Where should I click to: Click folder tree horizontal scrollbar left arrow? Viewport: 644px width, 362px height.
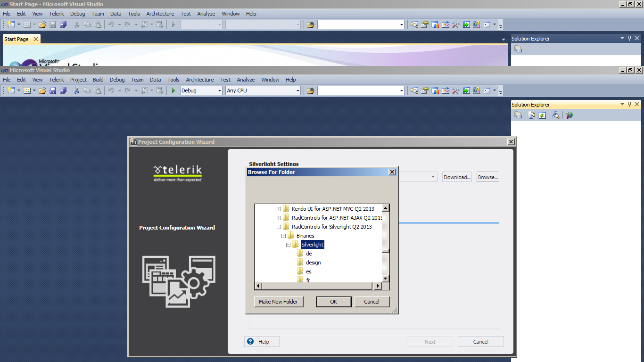tap(258, 286)
